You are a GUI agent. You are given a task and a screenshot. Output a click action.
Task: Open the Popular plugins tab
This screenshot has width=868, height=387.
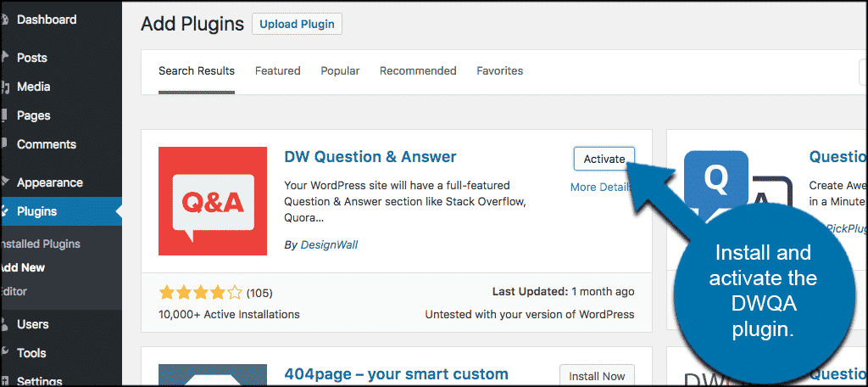[341, 71]
